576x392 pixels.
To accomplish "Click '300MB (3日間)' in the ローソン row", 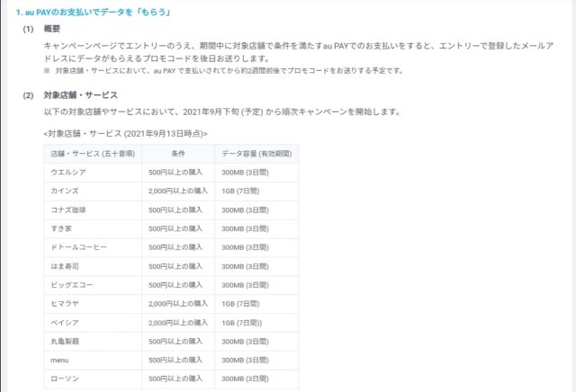I will point(245,379).
